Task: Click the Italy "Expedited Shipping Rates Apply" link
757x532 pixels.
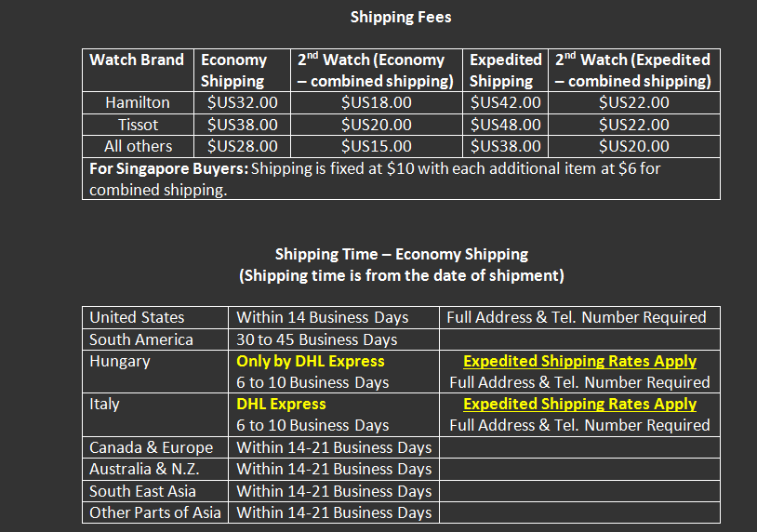Action: coord(579,404)
